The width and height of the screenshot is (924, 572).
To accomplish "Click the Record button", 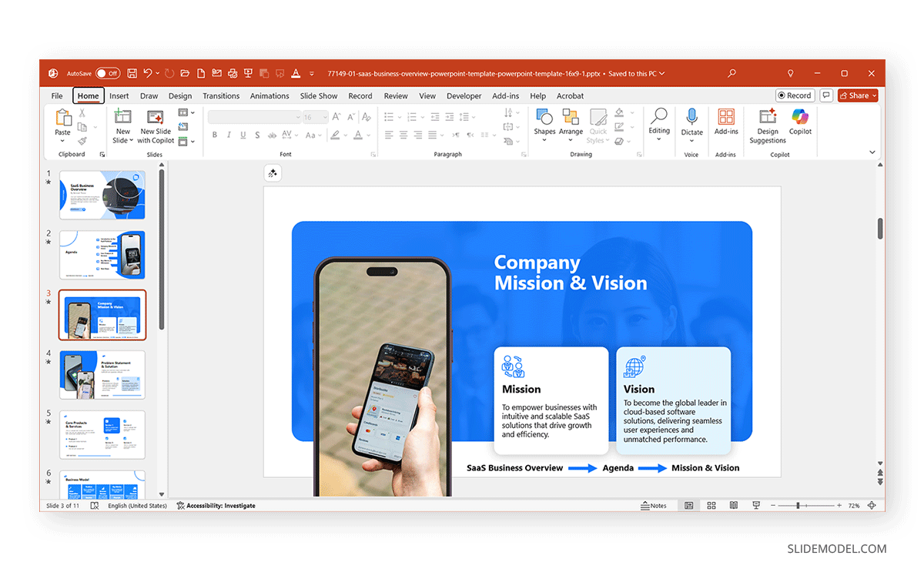I will click(795, 95).
